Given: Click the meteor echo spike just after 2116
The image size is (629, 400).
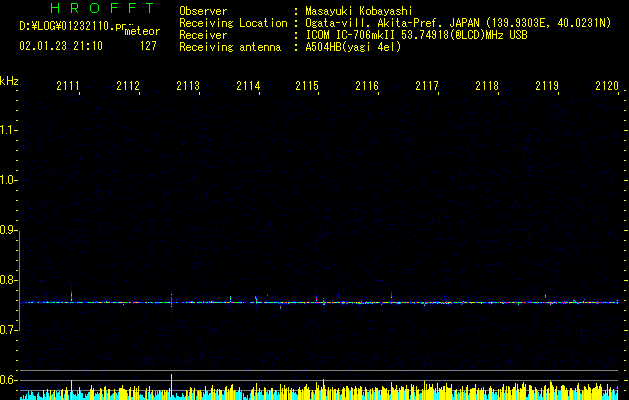Looking at the screenshot, I should pyautogui.click(x=391, y=297).
